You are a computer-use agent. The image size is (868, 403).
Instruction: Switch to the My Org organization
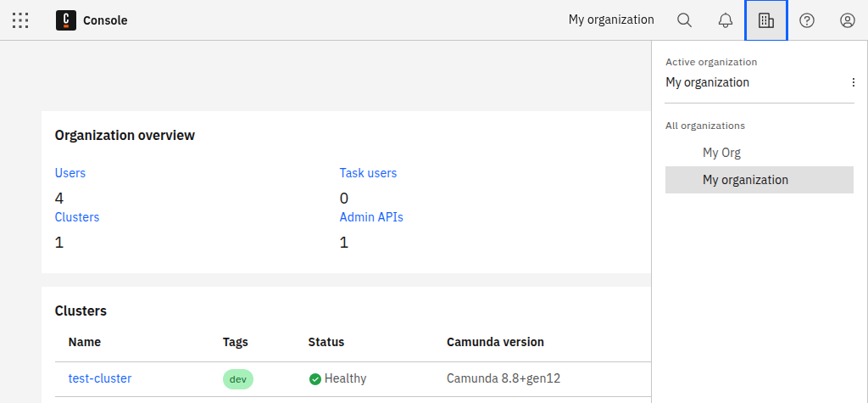[x=721, y=153]
